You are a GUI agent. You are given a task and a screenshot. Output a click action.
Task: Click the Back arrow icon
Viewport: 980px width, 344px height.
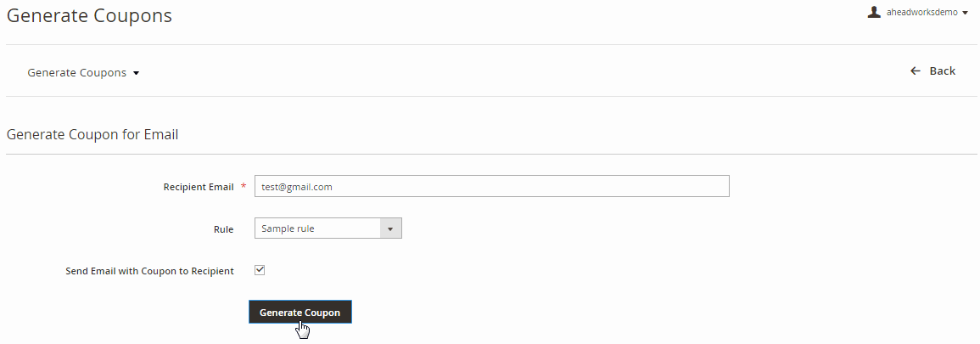click(x=916, y=71)
